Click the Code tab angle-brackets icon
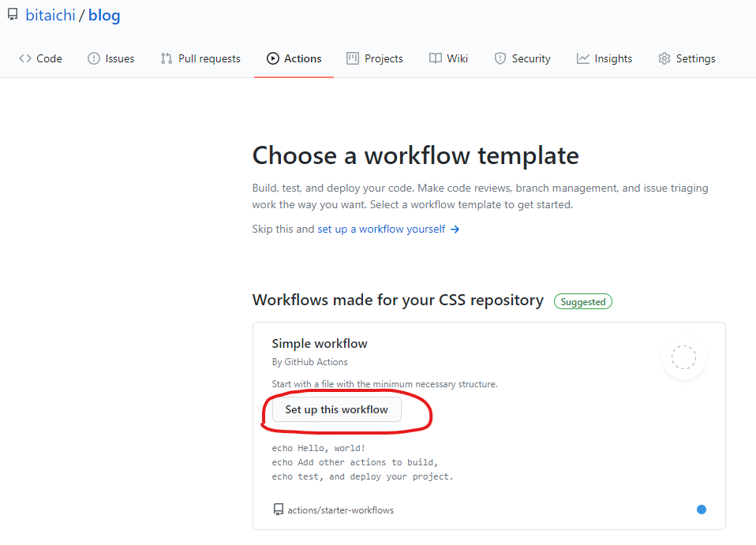Screen dimensions: 756x545 point(25,58)
